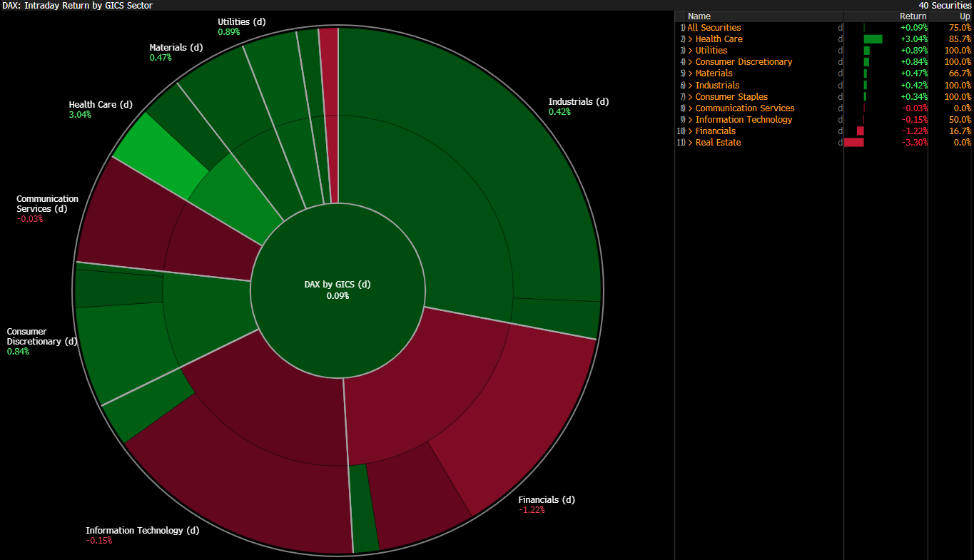Image resolution: width=974 pixels, height=560 pixels.
Task: Click the 40 Securities count in header
Action: [945, 5]
